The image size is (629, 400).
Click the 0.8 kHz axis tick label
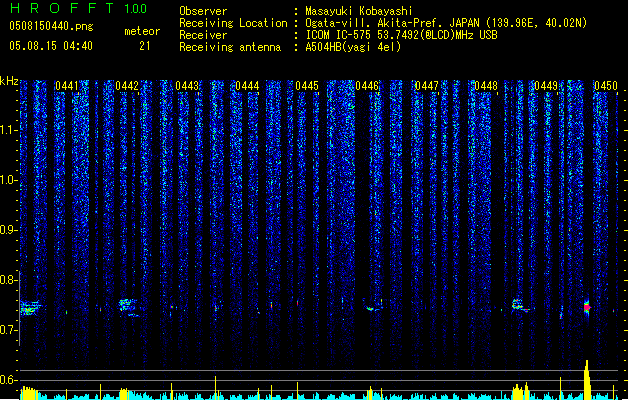tap(8, 280)
